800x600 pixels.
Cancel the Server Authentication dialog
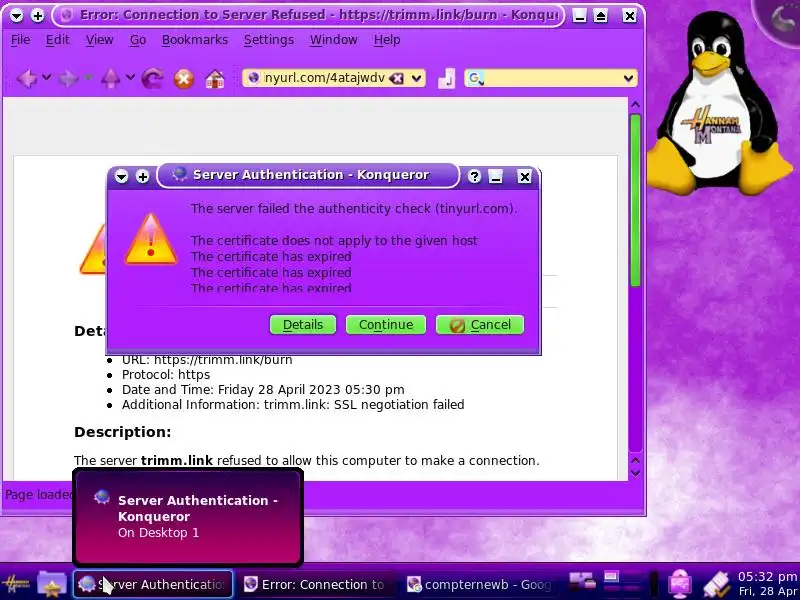click(x=480, y=324)
